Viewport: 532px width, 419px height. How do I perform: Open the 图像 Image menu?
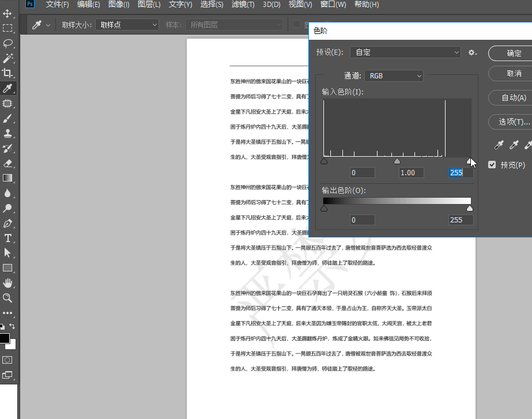pos(119,5)
